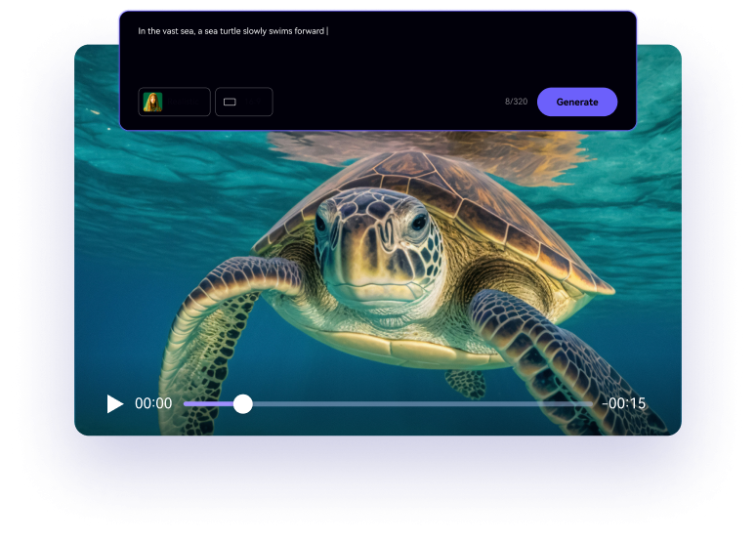The width and height of the screenshot is (756, 540).
Task: Open the 16:9 aspect ratio selector
Action: click(243, 102)
